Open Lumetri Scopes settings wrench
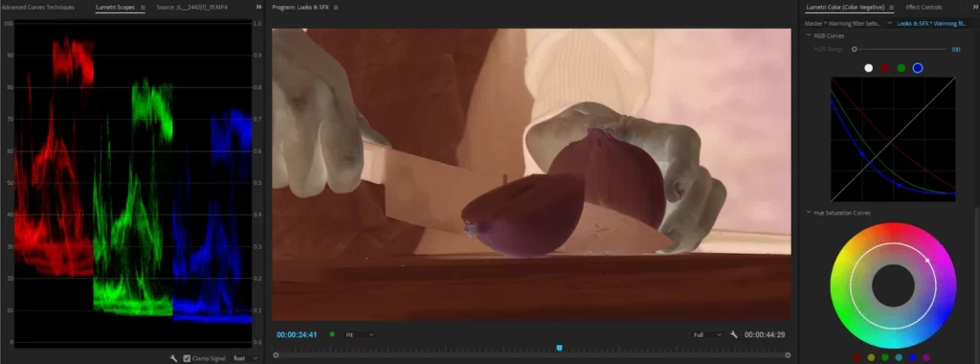Image resolution: width=980 pixels, height=364 pixels. 174,358
